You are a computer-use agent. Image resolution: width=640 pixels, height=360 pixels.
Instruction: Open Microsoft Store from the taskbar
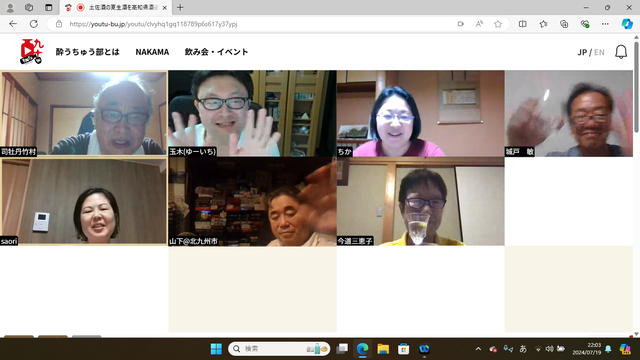point(403,349)
